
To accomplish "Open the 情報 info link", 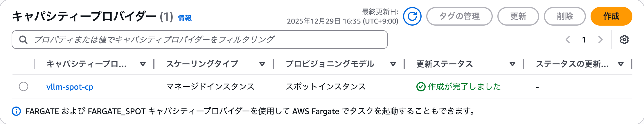I will point(185,18).
